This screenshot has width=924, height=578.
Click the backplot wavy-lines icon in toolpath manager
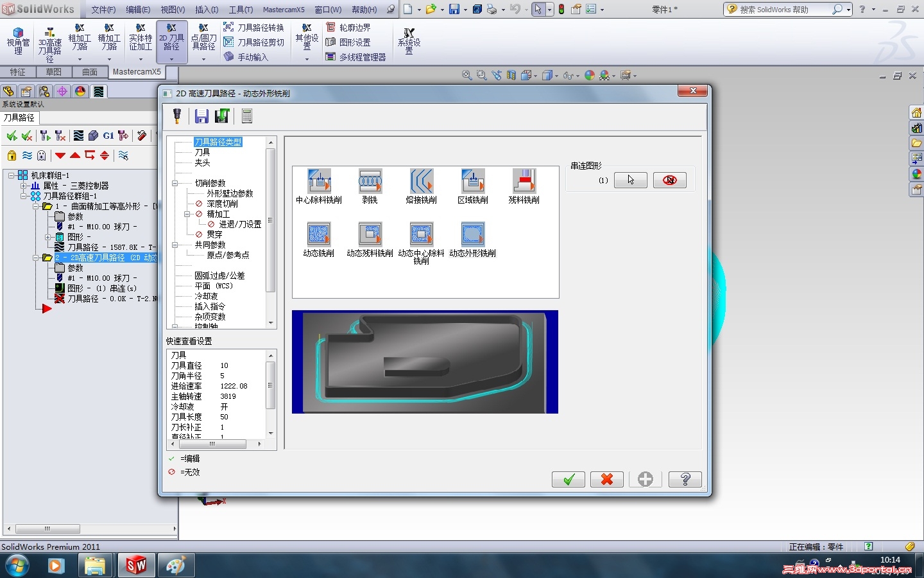[78, 136]
